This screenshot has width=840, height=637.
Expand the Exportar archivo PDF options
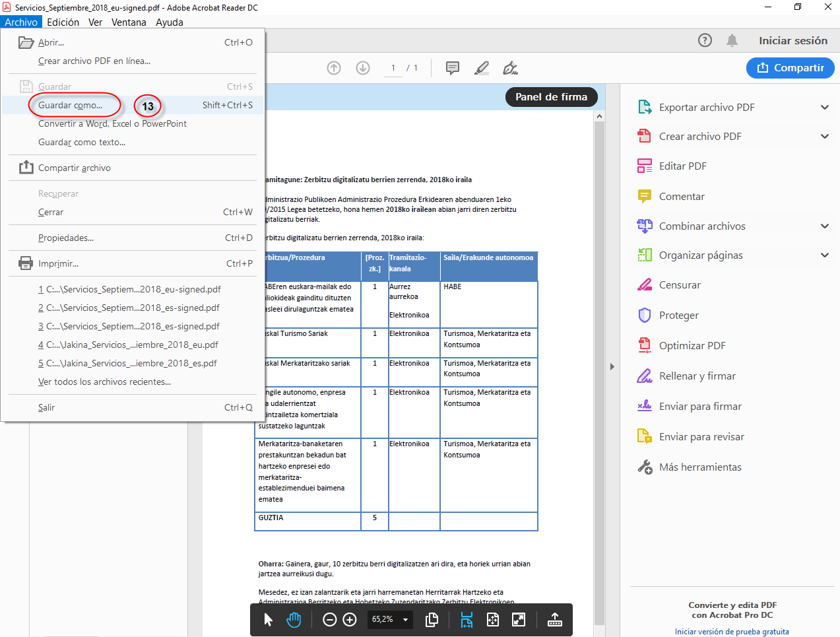(x=824, y=107)
